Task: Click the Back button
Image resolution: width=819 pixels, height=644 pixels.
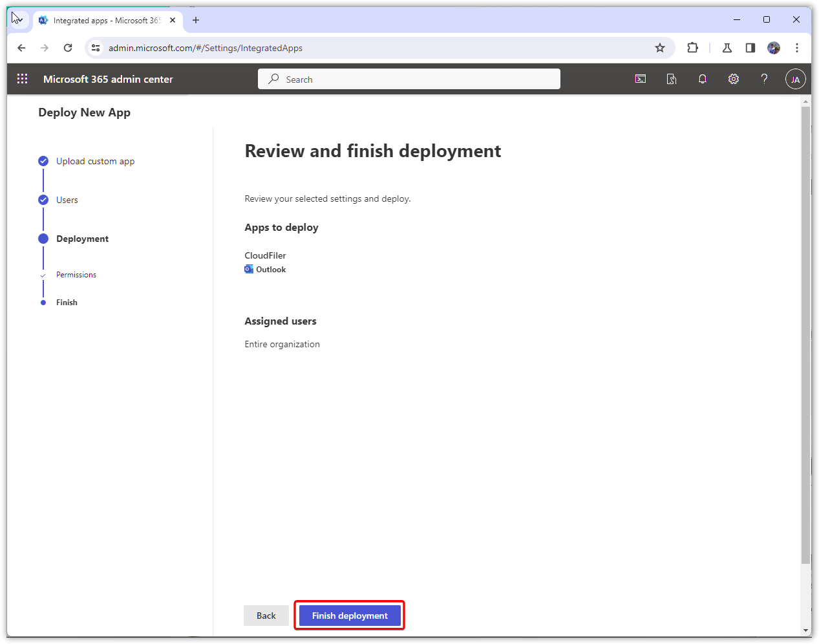Action: (266, 616)
